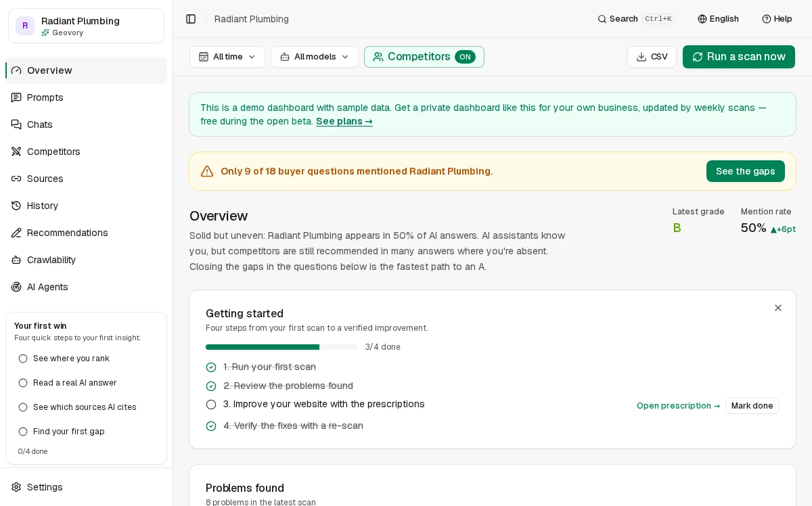Click See the gaps button

746,171
